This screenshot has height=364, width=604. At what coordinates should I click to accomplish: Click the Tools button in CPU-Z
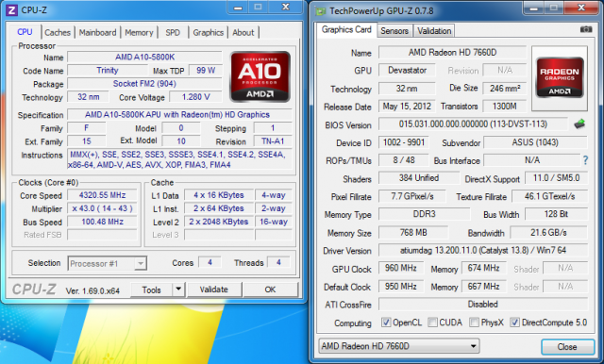[151, 290]
